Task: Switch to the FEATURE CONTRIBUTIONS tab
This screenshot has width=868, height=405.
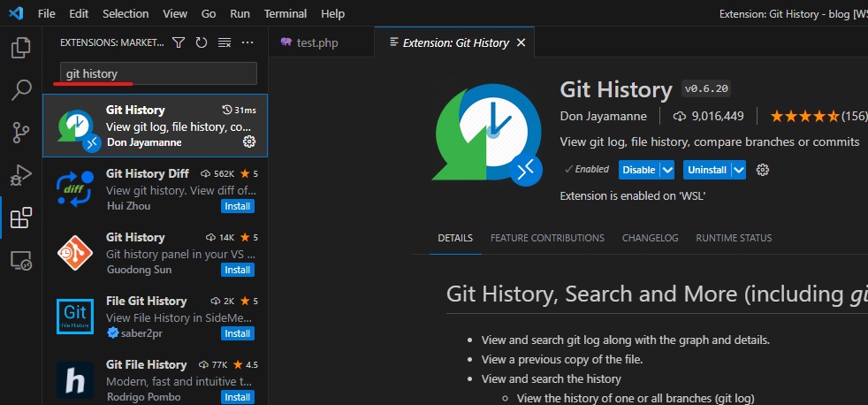Action: pos(547,238)
